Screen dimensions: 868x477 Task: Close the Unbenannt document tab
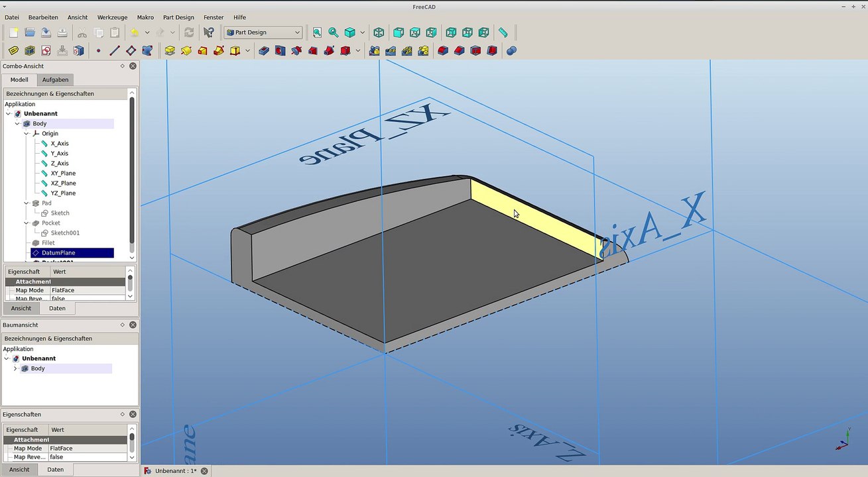point(204,471)
